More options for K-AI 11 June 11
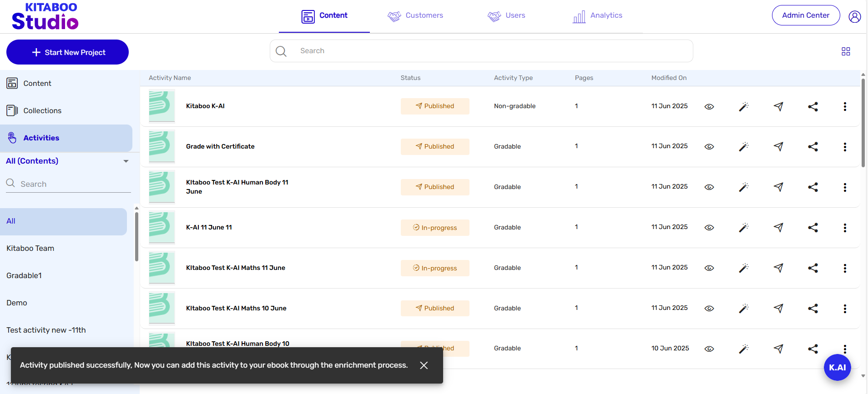Image resolution: width=868 pixels, height=394 pixels. coord(845,228)
